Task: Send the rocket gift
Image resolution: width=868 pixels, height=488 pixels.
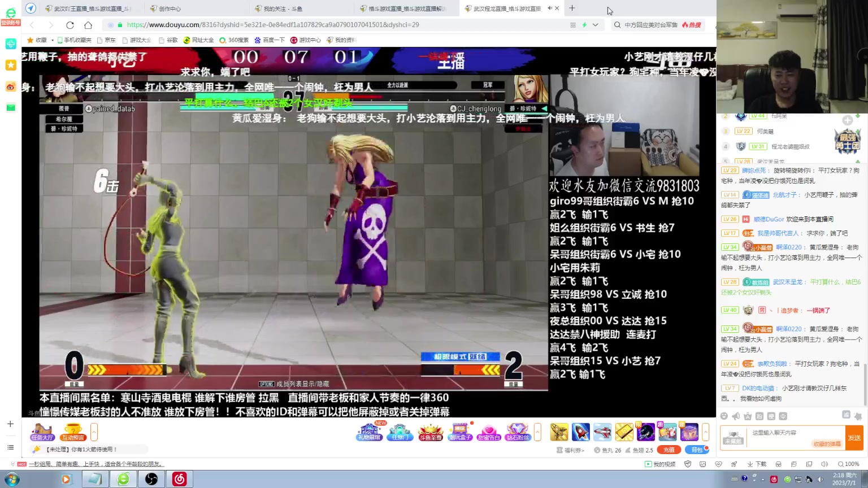Action: coord(580,432)
